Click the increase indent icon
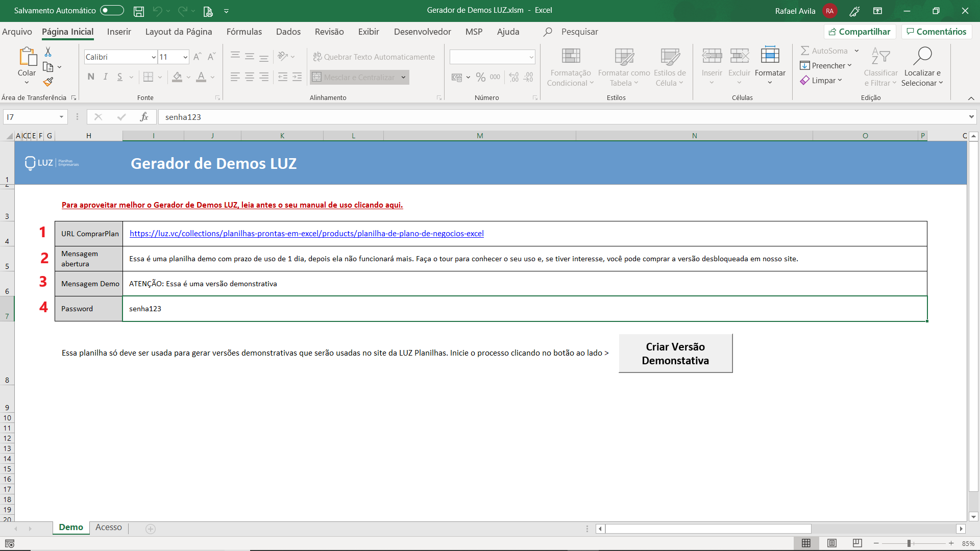The image size is (980, 551). (x=297, y=77)
